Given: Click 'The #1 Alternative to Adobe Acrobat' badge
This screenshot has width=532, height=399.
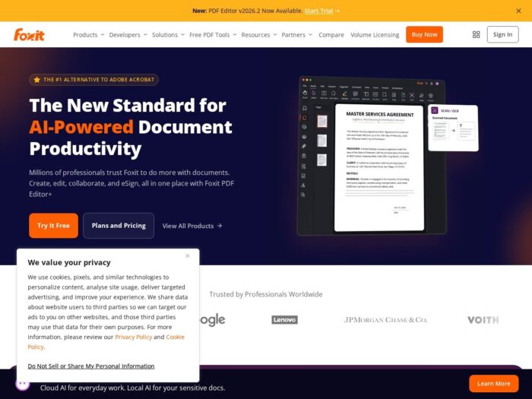Looking at the screenshot, I should click(x=93, y=80).
